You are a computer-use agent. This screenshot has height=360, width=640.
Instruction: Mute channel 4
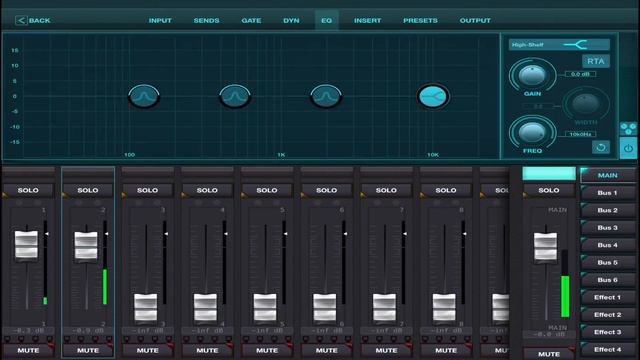coord(207,351)
